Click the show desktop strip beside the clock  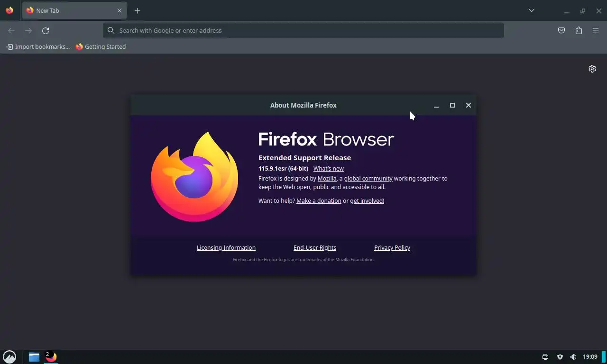tap(604, 357)
